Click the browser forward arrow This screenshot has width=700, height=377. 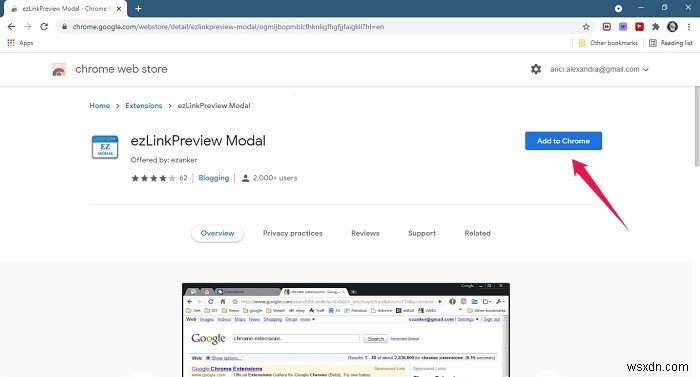pos(28,27)
